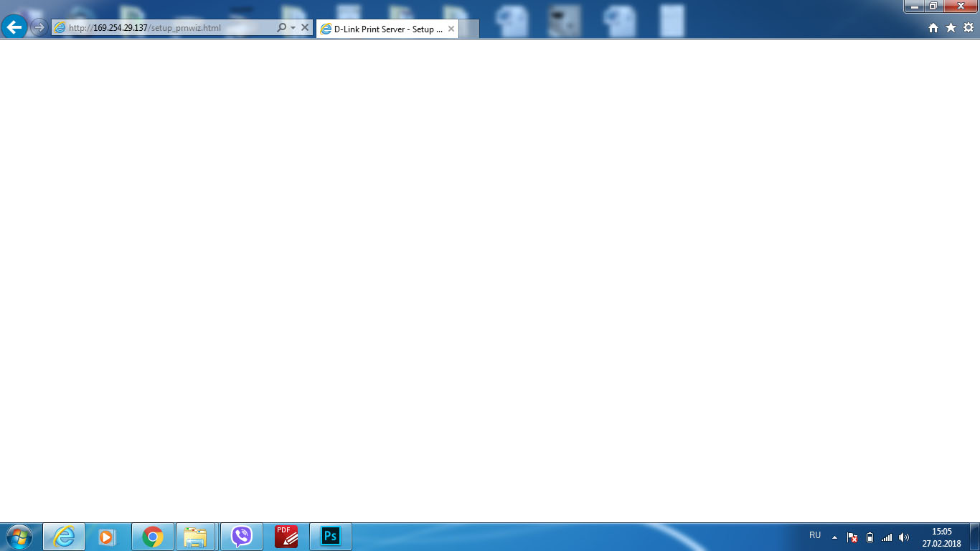Open a new tab next to D-Link tab

click(x=469, y=29)
